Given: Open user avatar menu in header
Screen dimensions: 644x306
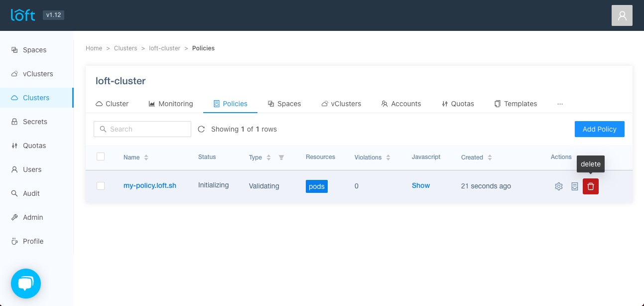Looking at the screenshot, I should tap(622, 15).
